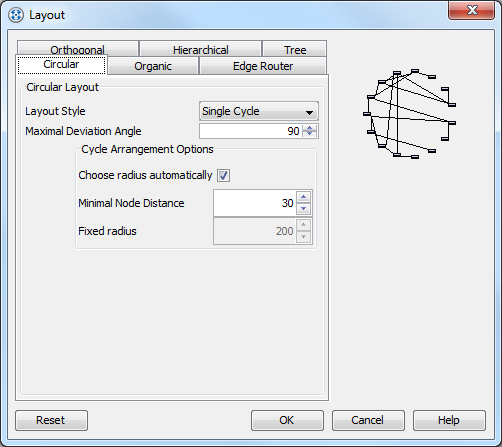Click the Fixed radius up arrow
The width and height of the screenshot is (502, 447).
(303, 225)
